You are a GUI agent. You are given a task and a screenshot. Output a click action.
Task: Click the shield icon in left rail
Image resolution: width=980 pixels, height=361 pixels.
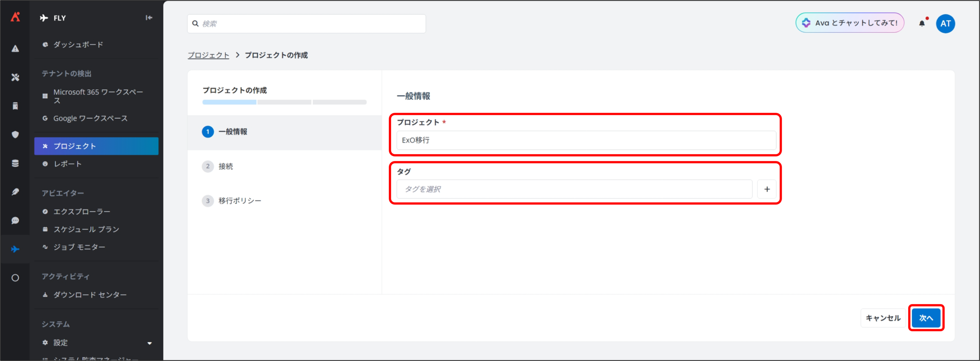point(15,135)
